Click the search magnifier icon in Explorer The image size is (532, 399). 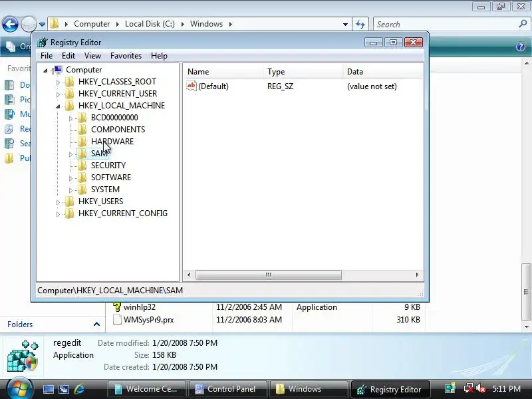523,24
